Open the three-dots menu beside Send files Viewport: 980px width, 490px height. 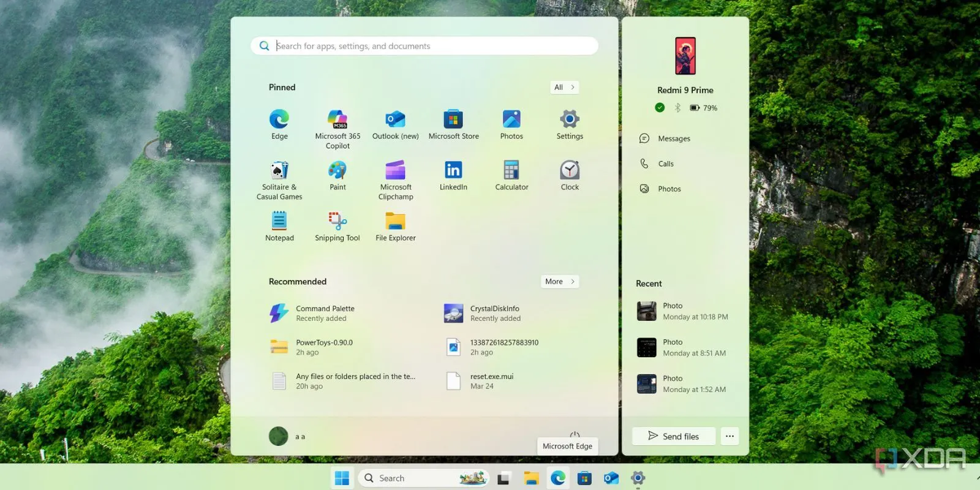729,436
